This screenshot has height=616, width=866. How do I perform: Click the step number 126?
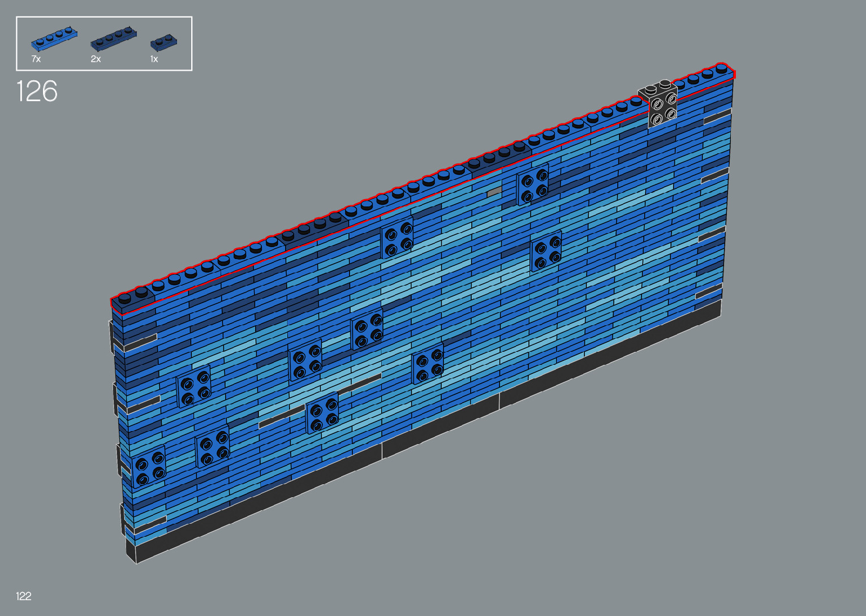pos(37,92)
